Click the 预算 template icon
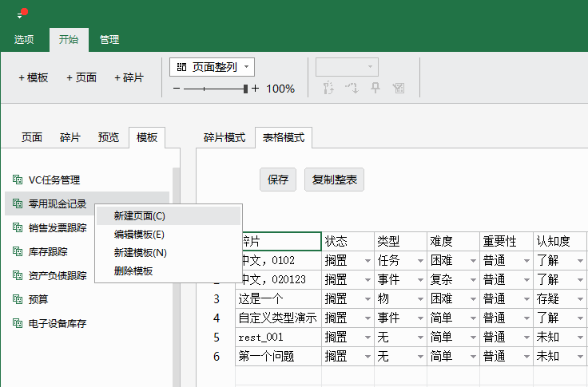The height and width of the screenshot is (387, 588). tap(18, 300)
